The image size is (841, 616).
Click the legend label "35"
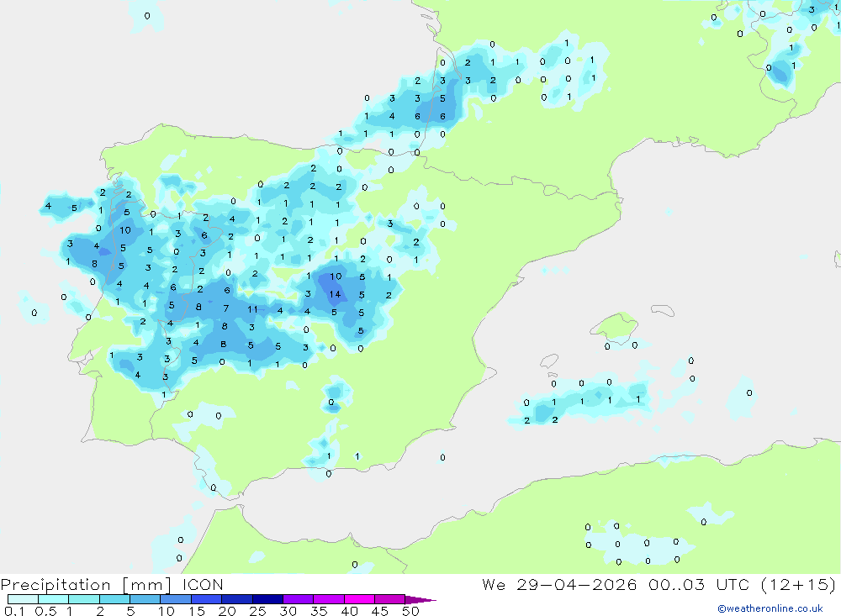319,611
